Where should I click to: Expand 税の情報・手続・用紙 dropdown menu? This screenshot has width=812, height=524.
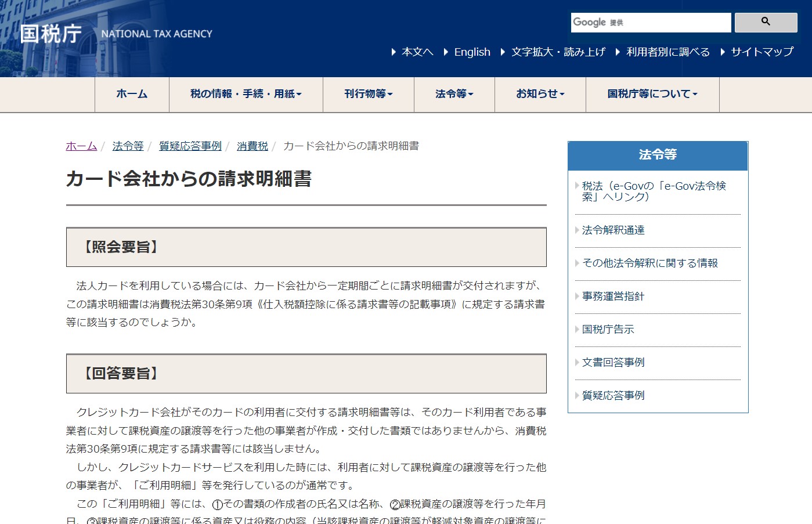pos(246,94)
